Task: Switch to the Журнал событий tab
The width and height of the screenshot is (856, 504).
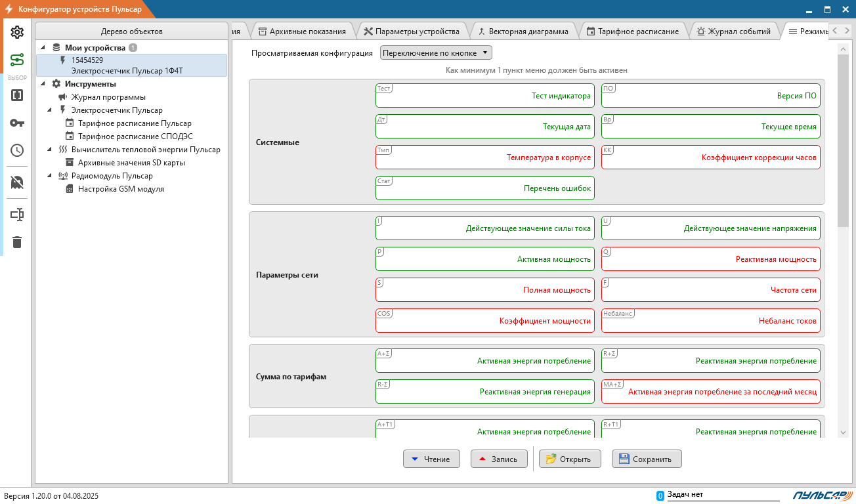Action: pos(734,31)
